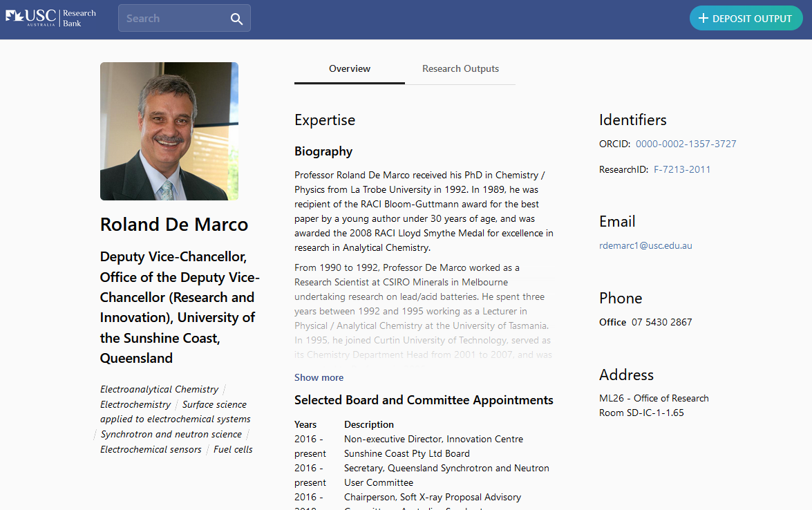Select the Overview tab
Viewport: 812px width, 510px height.
[x=349, y=68]
